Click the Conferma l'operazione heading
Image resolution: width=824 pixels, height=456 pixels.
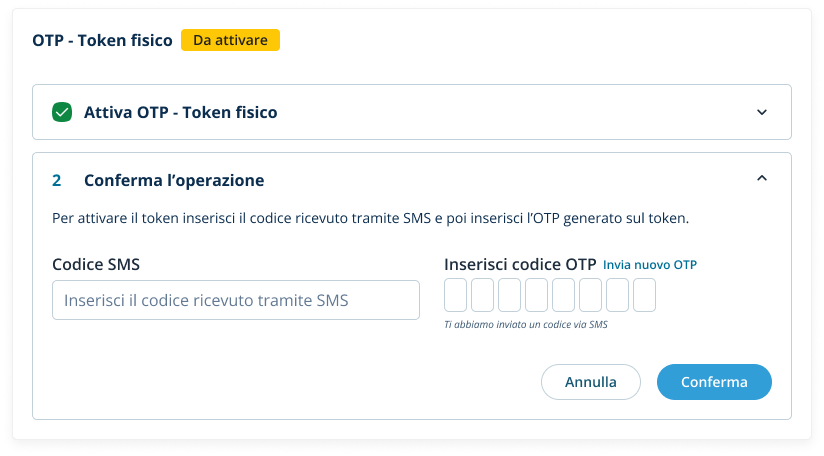[174, 180]
